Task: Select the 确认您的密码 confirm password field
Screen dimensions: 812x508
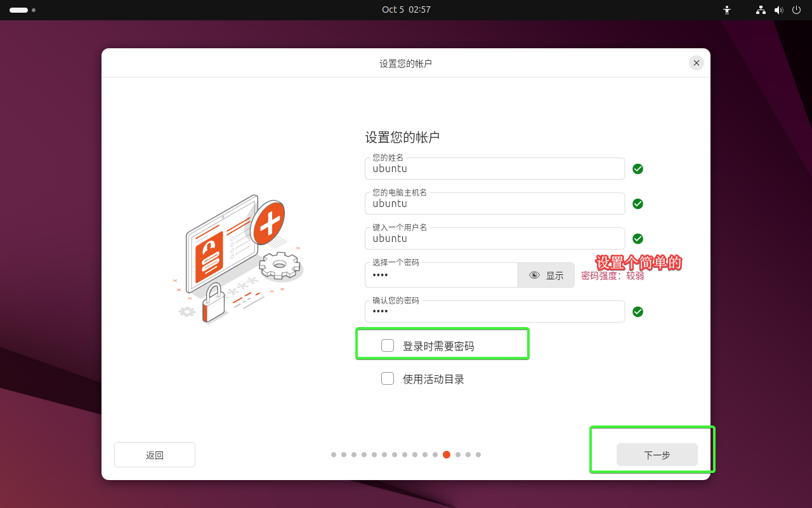Action: [x=495, y=312]
